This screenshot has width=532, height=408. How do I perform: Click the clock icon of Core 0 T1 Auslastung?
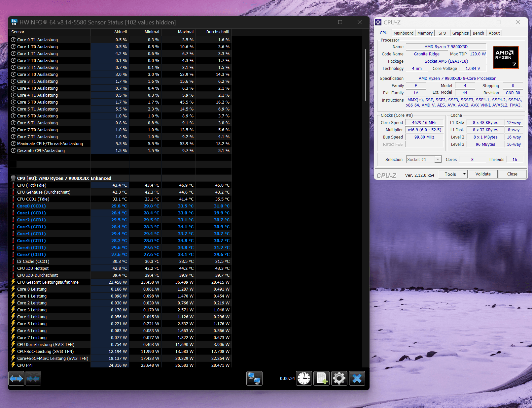tap(13, 40)
